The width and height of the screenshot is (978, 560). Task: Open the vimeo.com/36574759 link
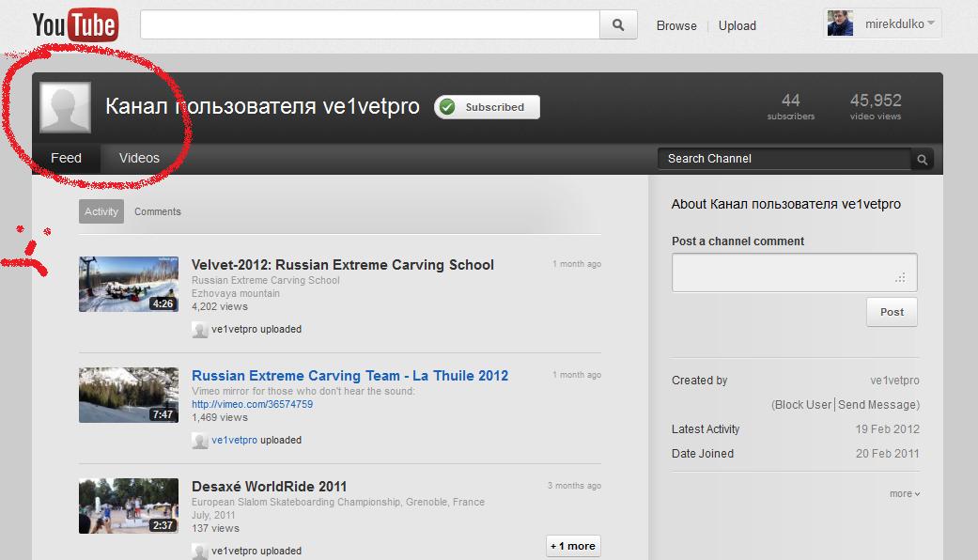pos(252,404)
